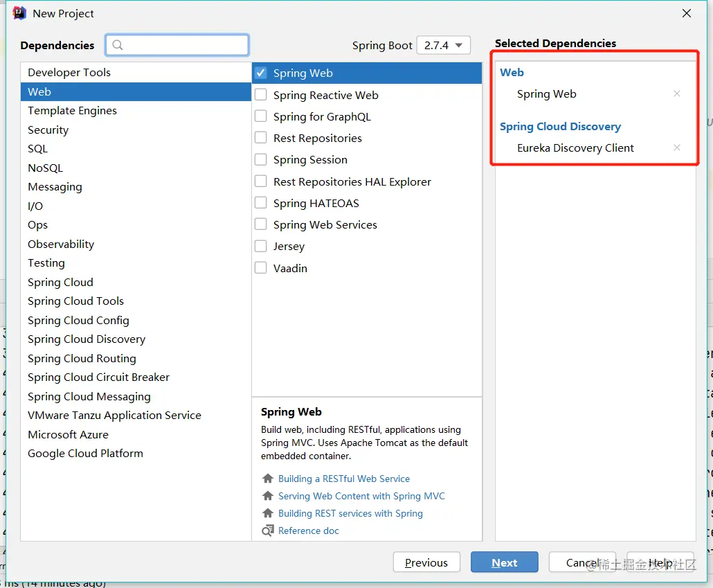Click the IntelliJ logo in title bar
Image resolution: width=713 pixels, height=588 pixels.
(19, 13)
